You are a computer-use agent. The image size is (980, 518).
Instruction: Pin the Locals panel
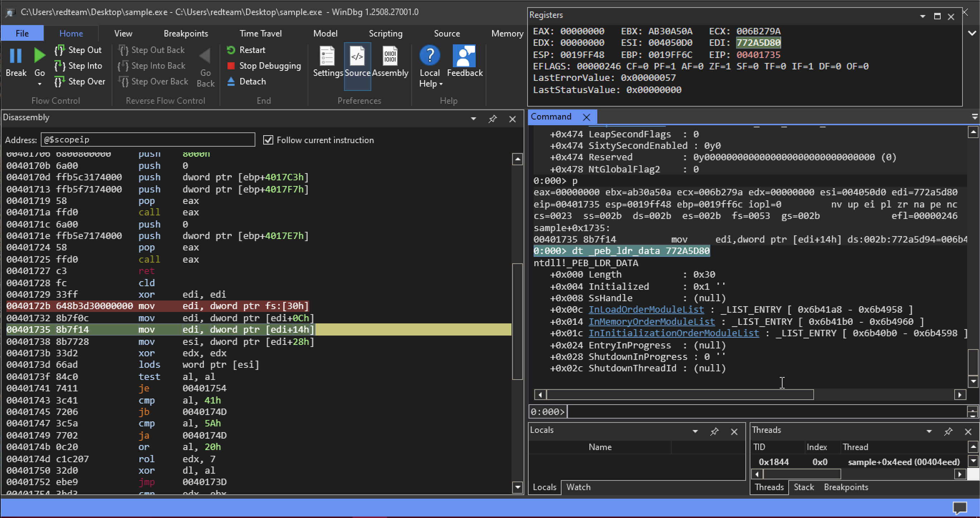(714, 431)
